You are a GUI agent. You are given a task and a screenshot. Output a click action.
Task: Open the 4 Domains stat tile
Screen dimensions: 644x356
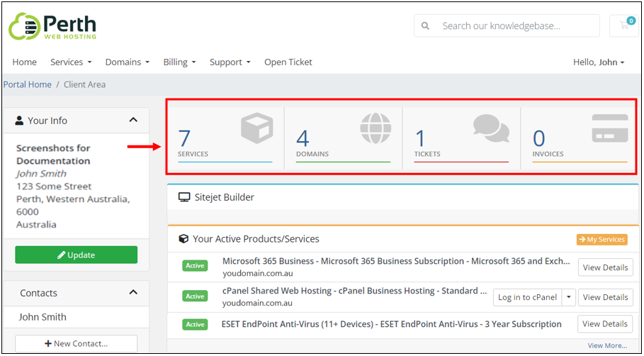pyautogui.click(x=344, y=138)
